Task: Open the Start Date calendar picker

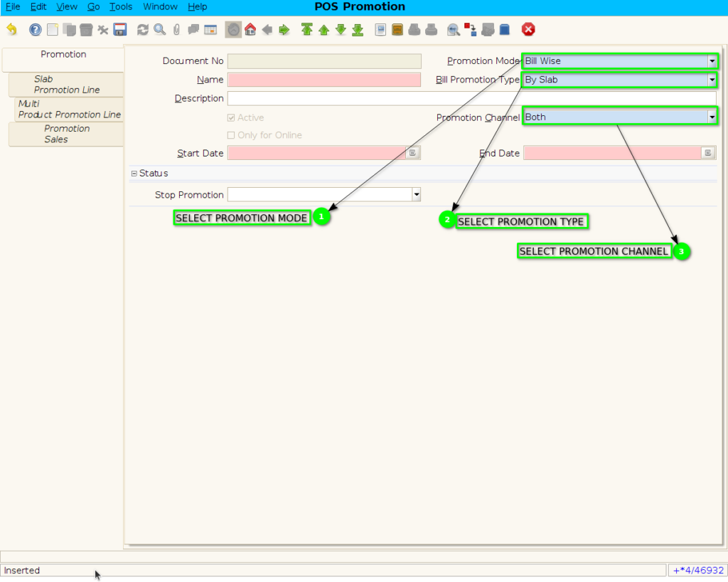Action: [x=412, y=153]
